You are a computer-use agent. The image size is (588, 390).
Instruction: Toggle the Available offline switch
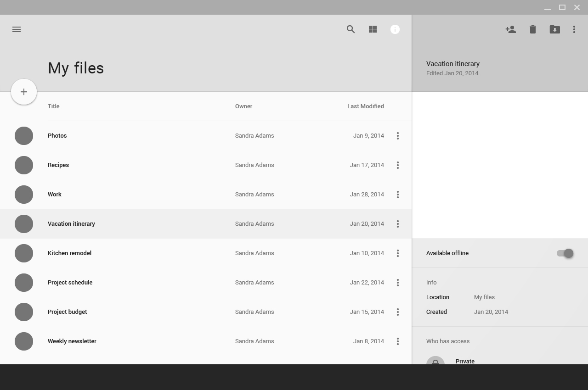coord(565,253)
